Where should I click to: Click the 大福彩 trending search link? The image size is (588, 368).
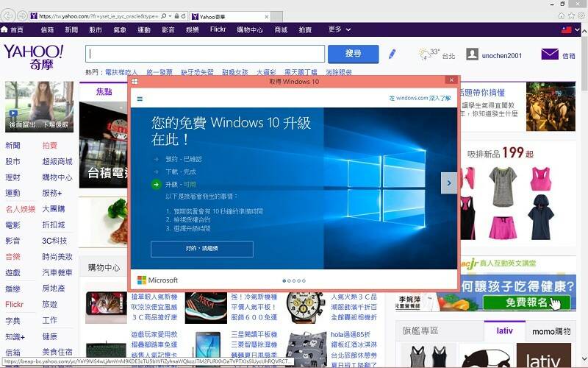tap(266, 71)
